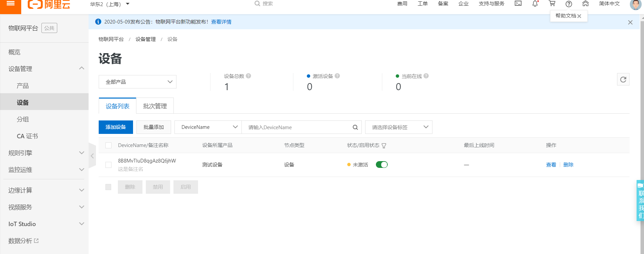Click the status filter funnel icon
644x254 pixels.
(x=384, y=146)
